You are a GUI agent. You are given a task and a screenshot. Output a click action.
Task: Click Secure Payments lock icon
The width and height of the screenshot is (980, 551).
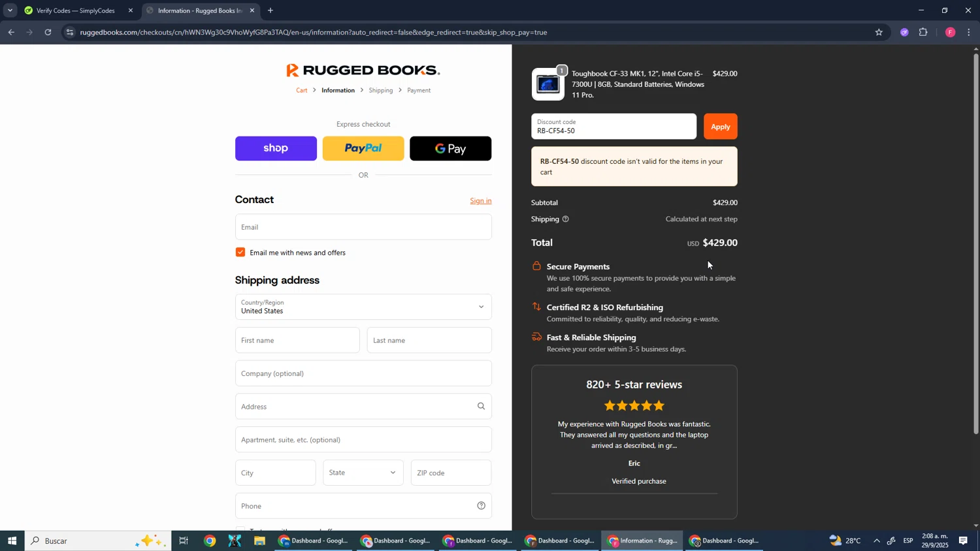(x=536, y=266)
